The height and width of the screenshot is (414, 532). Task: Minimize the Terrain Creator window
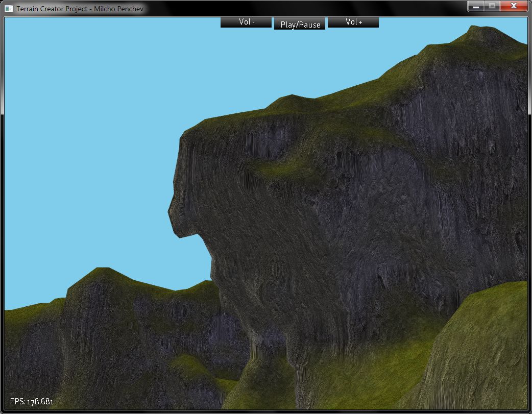pyautogui.click(x=476, y=6)
